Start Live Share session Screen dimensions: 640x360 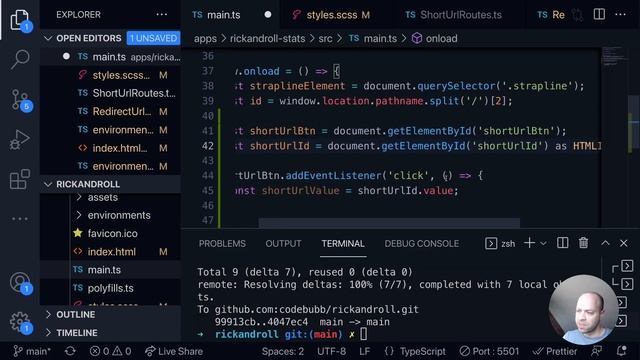[x=174, y=351]
